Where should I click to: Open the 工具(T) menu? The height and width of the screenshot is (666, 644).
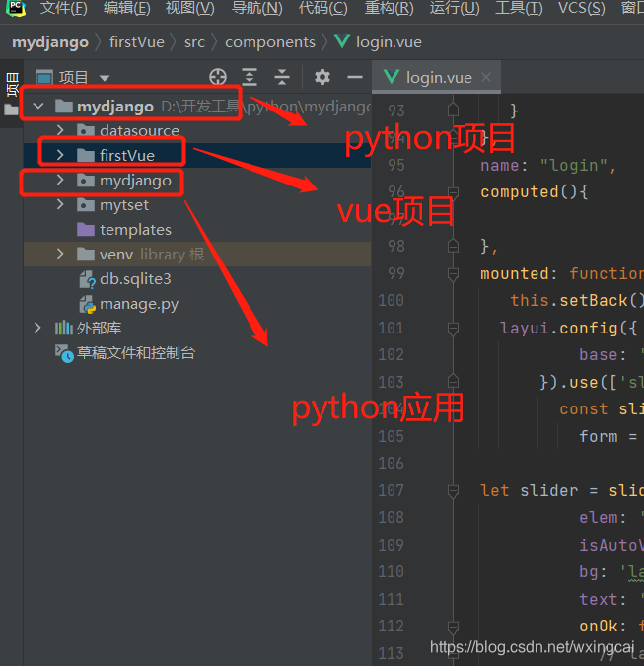[x=519, y=8]
